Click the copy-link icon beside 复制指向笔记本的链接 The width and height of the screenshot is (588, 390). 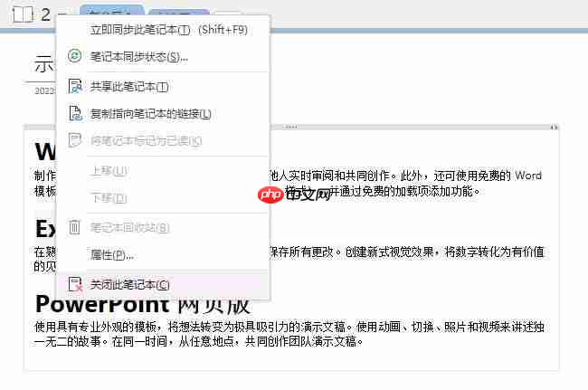click(x=75, y=113)
